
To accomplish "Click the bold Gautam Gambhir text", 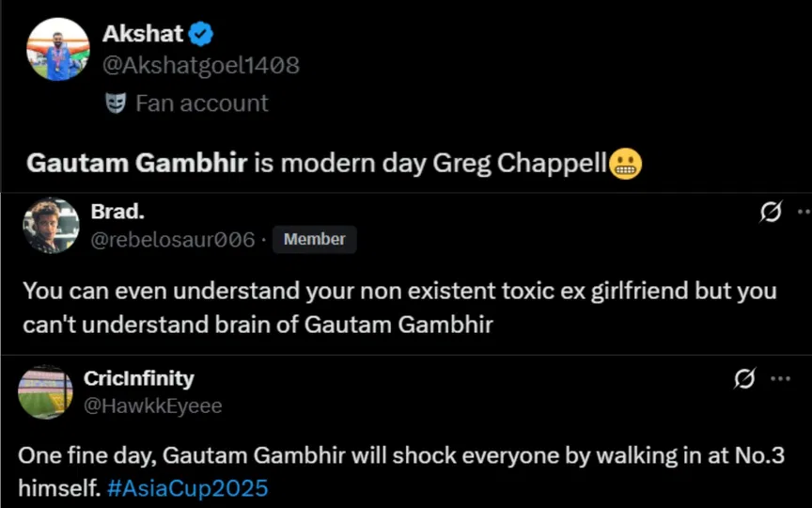I will coord(137,164).
